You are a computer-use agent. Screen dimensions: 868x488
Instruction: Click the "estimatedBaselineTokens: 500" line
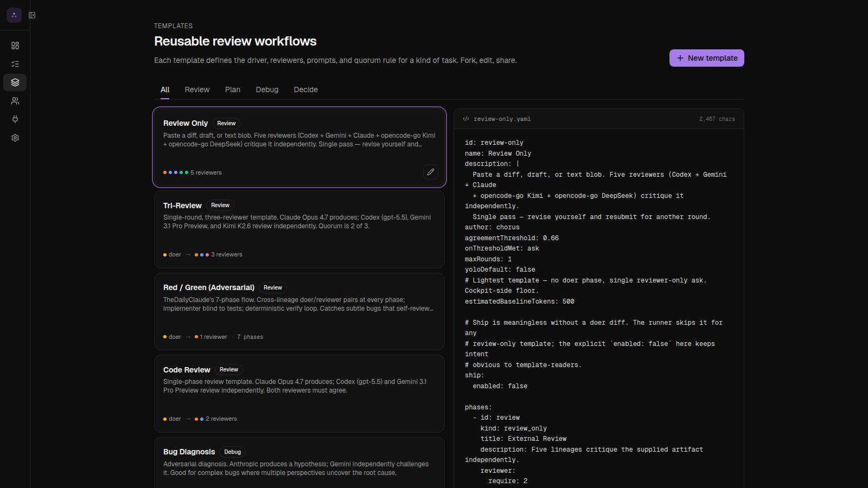(x=520, y=301)
